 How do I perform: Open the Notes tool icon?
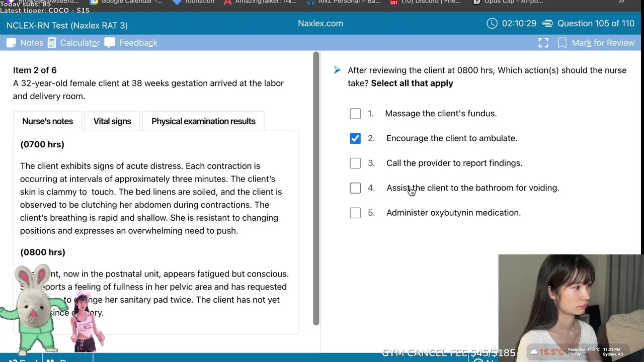point(11,43)
